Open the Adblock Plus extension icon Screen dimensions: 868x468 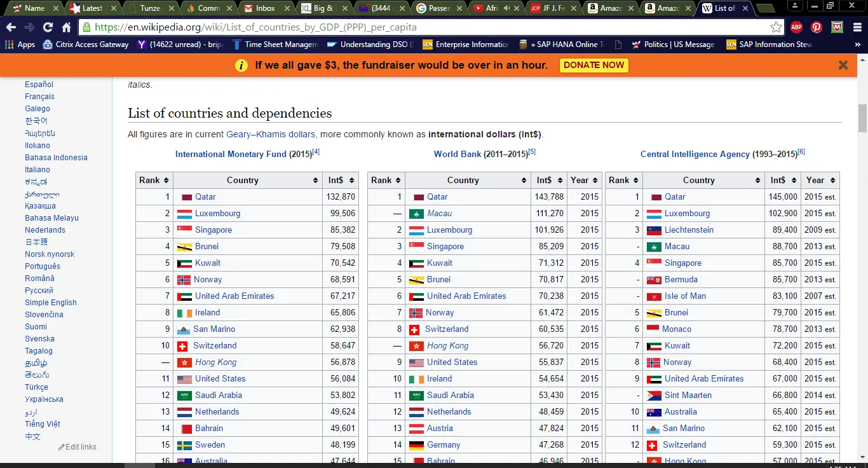click(797, 27)
